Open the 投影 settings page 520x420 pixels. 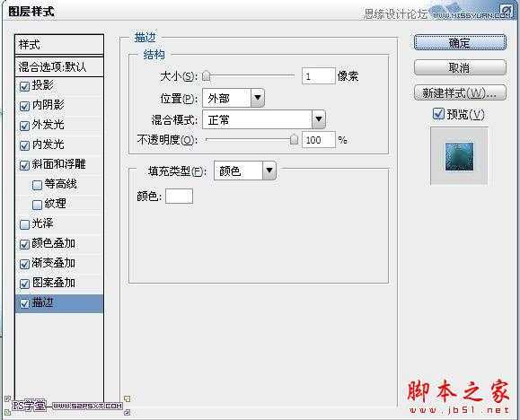coord(42,85)
